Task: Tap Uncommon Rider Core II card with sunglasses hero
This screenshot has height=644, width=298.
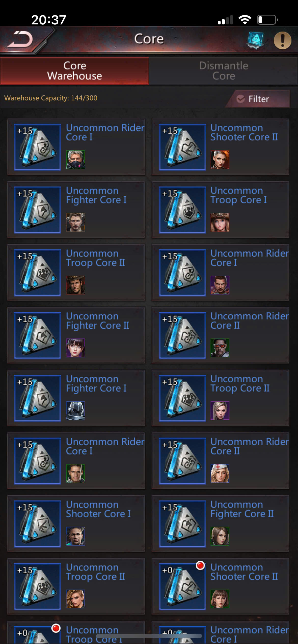Action: tap(220, 335)
